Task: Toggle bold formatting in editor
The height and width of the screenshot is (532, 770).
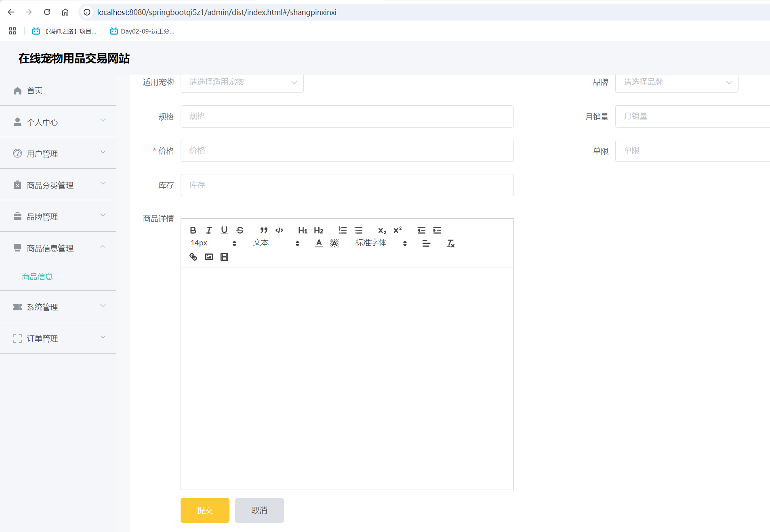Action: tap(193, 230)
